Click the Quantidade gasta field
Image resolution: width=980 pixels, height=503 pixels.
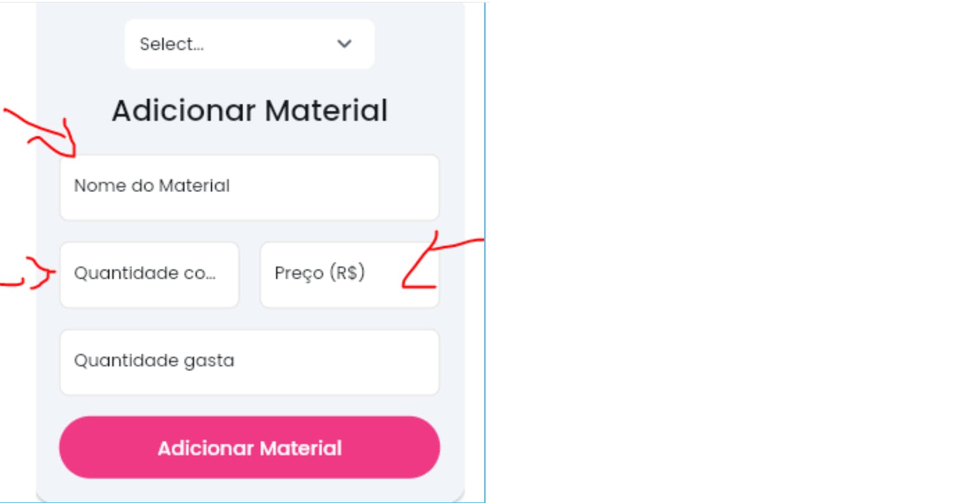(x=249, y=362)
